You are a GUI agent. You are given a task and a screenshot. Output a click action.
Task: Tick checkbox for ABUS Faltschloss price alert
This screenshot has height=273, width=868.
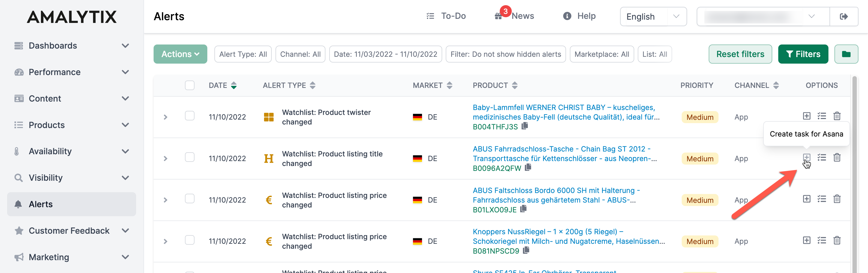(190, 198)
